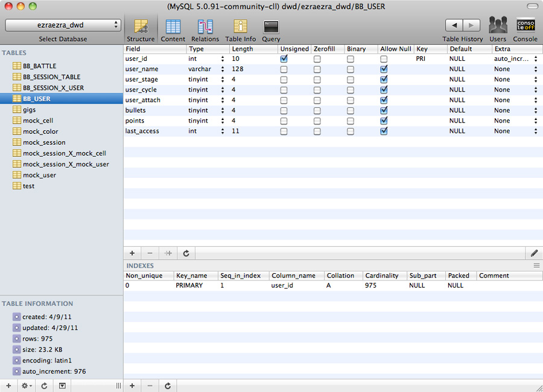This screenshot has height=392, width=543.
Task: Switch to the Content view
Action: [173, 30]
